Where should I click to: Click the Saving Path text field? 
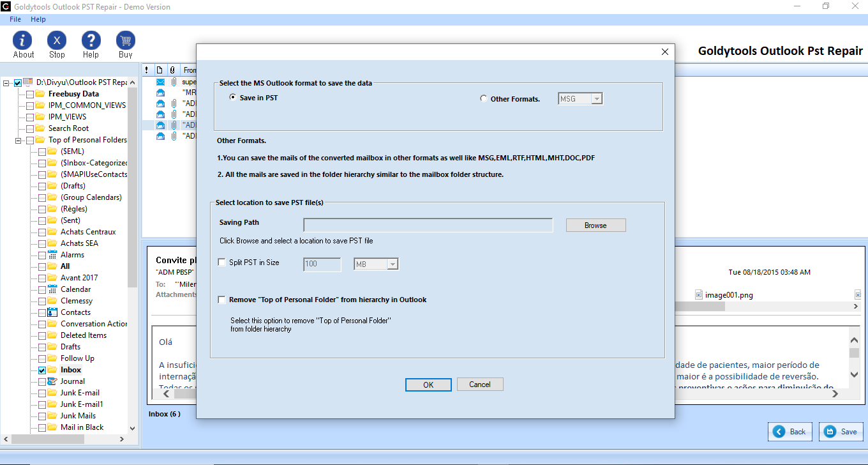point(428,225)
